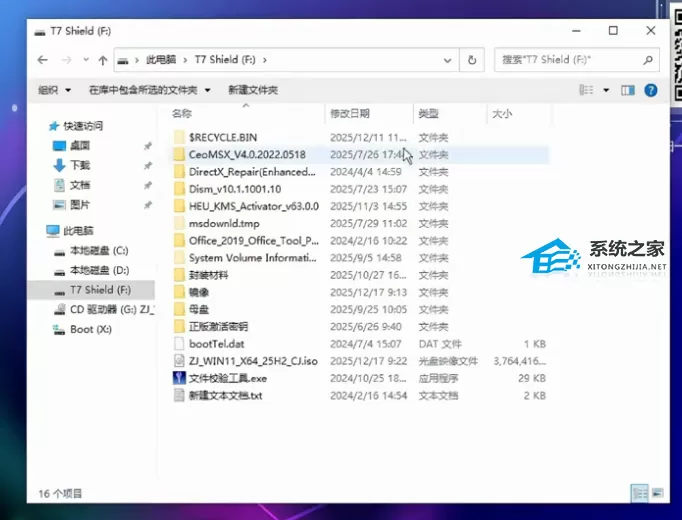Open the 组织 menu

coord(54,90)
